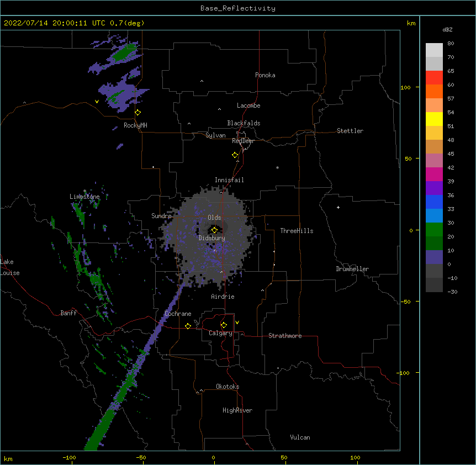Click the Okotoks label
Screen dimensions: 476x465
pos(228,387)
